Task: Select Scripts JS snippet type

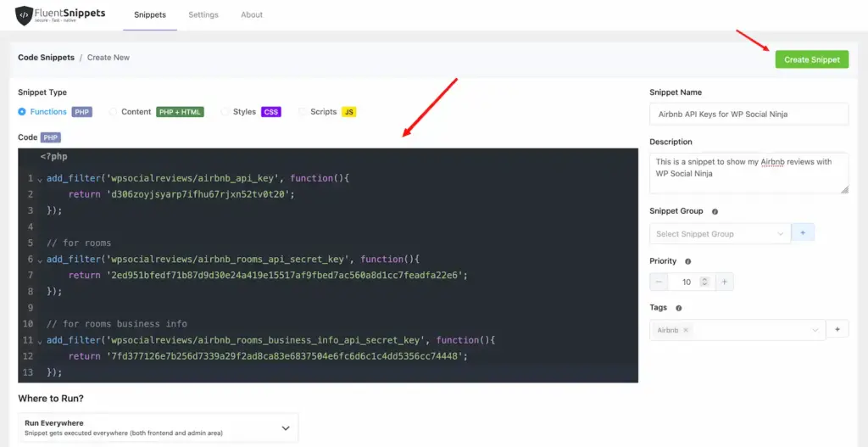Action: pyautogui.click(x=303, y=112)
